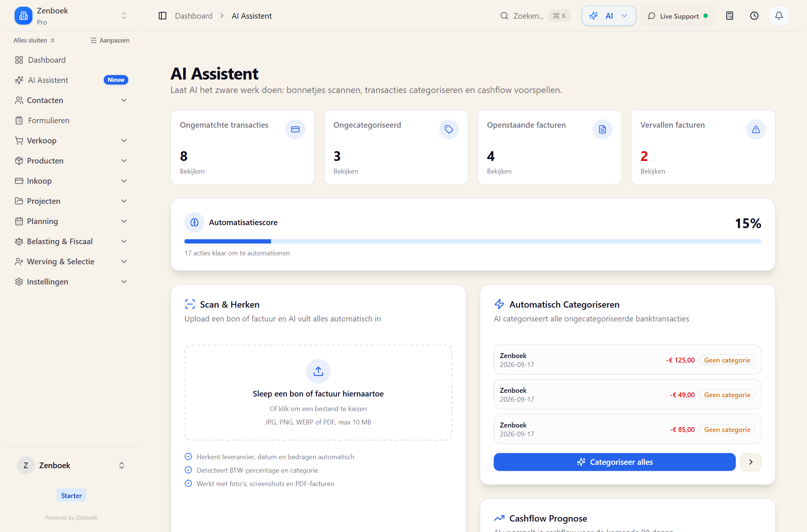Expand the Contacten menu chevron

pyautogui.click(x=124, y=100)
